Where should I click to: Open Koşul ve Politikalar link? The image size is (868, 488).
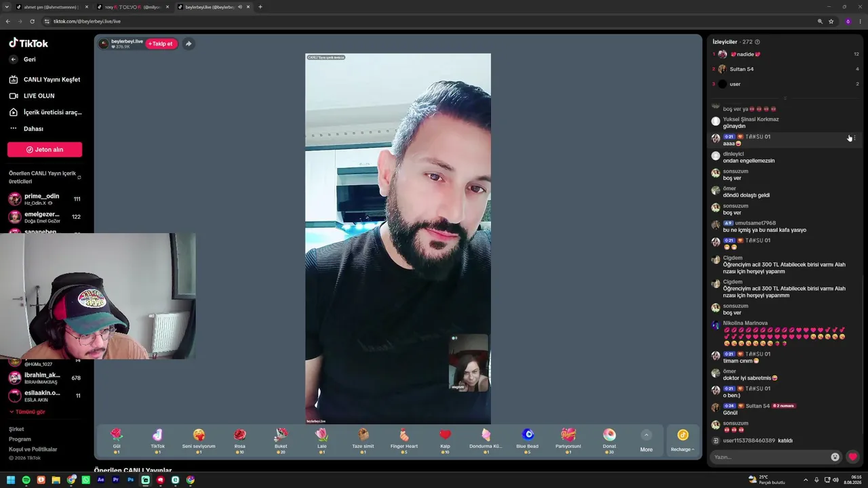point(33,449)
